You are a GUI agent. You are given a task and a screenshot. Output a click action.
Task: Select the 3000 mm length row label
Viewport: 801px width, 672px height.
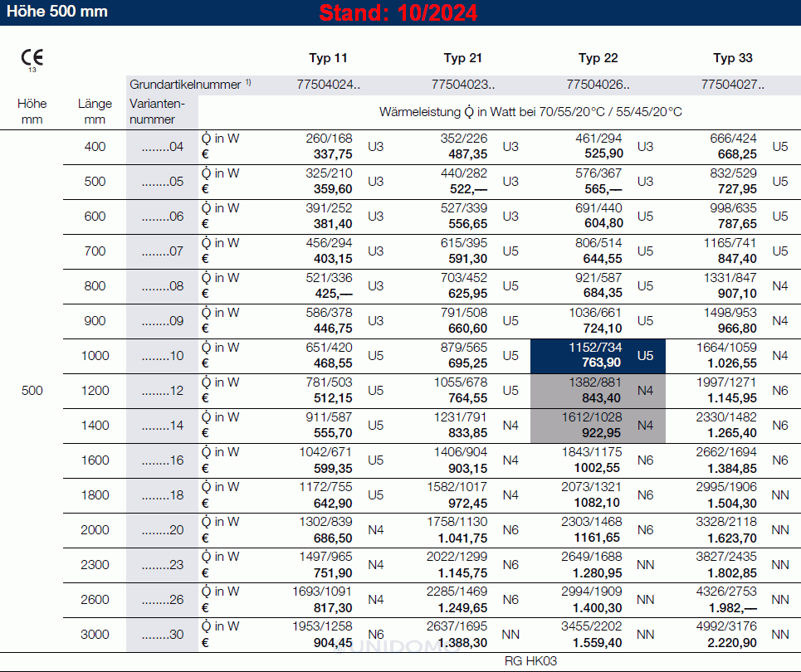pyautogui.click(x=95, y=635)
